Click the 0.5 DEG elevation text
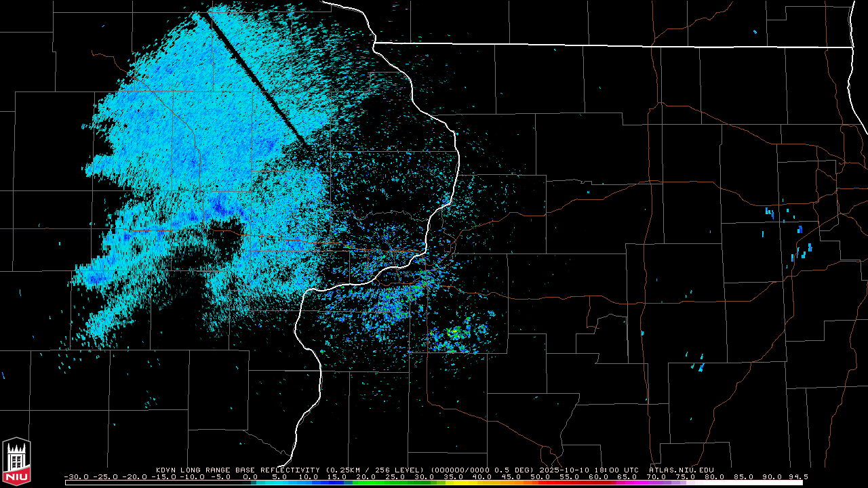The width and height of the screenshot is (868, 488). (x=512, y=470)
